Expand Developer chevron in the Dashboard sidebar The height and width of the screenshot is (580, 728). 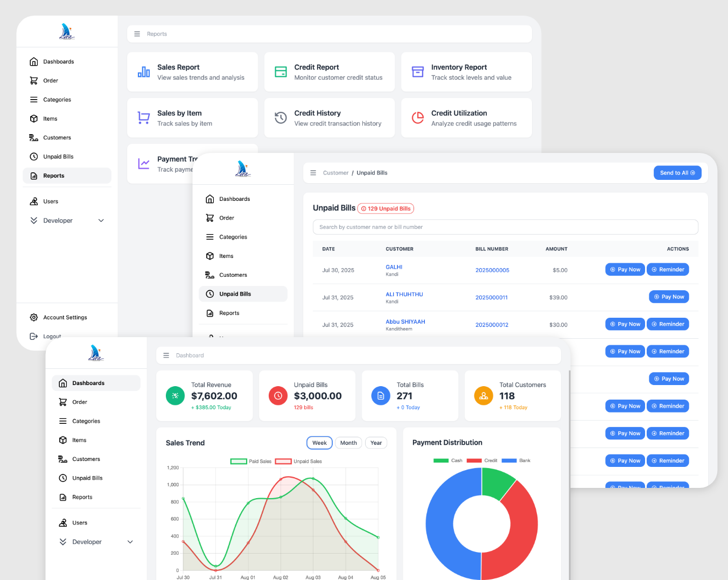[x=130, y=542]
